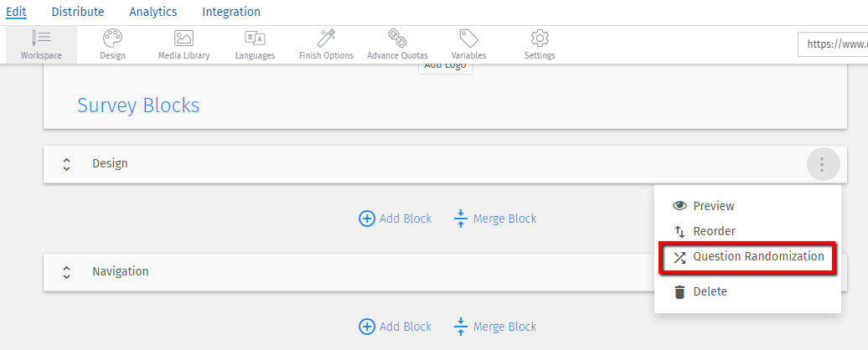Open Finish Options wand icon
Image resolution: width=868 pixels, height=350 pixels.
[x=326, y=39]
